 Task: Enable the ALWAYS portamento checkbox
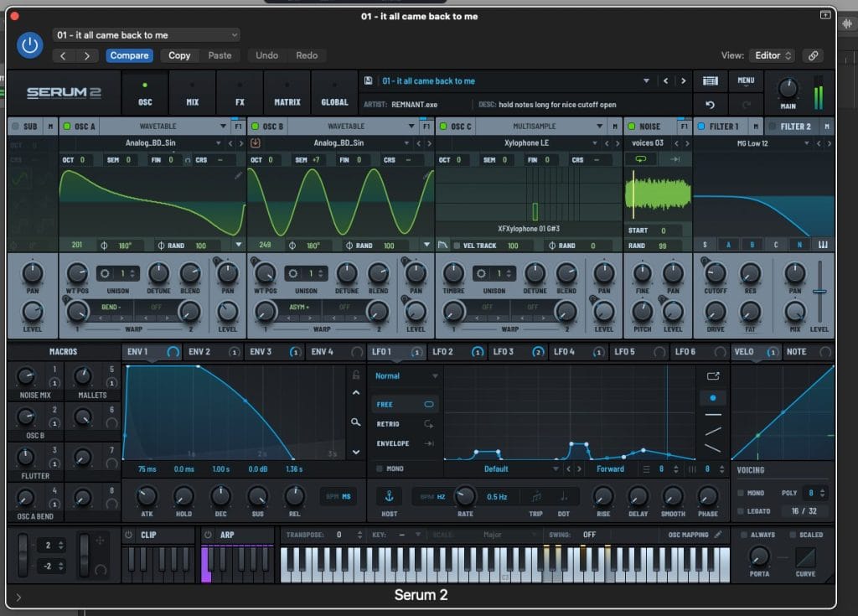click(744, 535)
